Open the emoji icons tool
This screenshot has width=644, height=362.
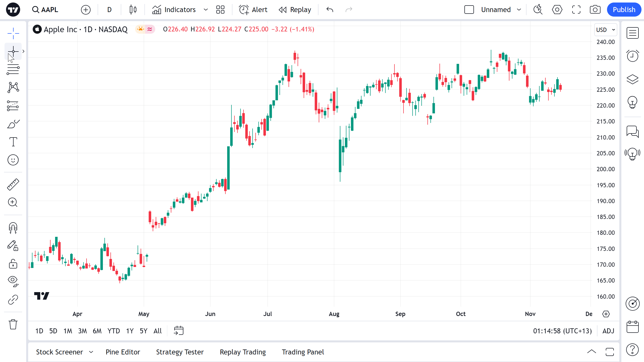click(13, 160)
